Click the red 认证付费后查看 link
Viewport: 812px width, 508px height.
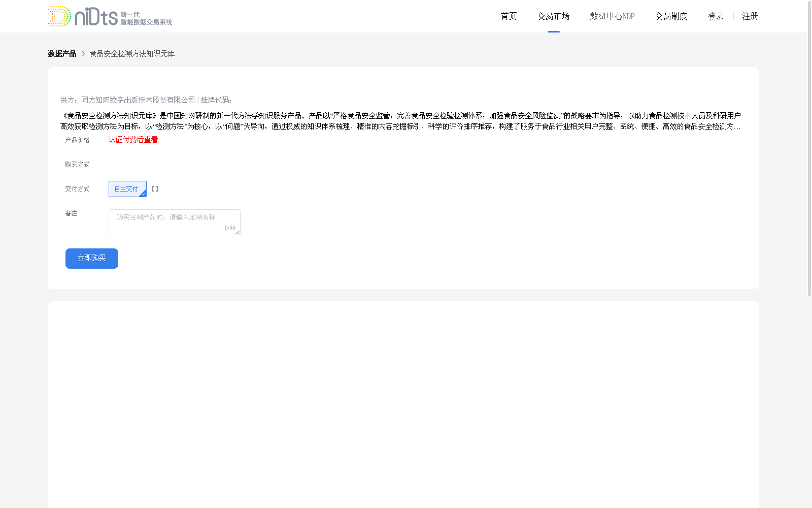[133, 139]
